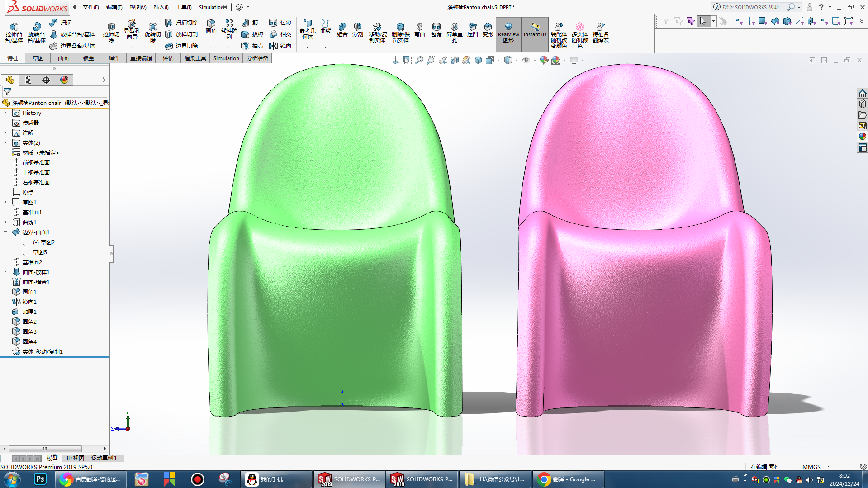Click the zoom-to-fit icon in view toolbar
Viewport: 868px width, 488px height.
tap(420, 60)
